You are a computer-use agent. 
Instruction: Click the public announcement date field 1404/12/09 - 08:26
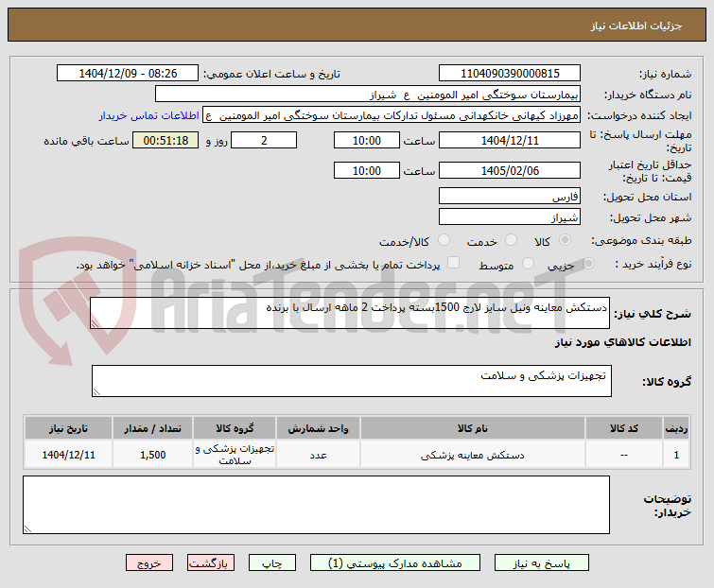coord(128,74)
